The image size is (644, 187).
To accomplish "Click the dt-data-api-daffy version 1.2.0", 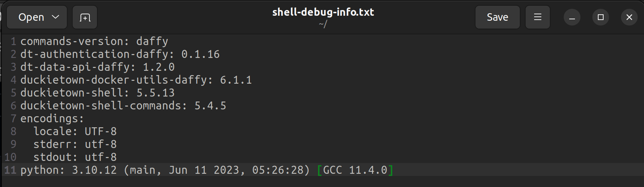I will coord(158,67).
